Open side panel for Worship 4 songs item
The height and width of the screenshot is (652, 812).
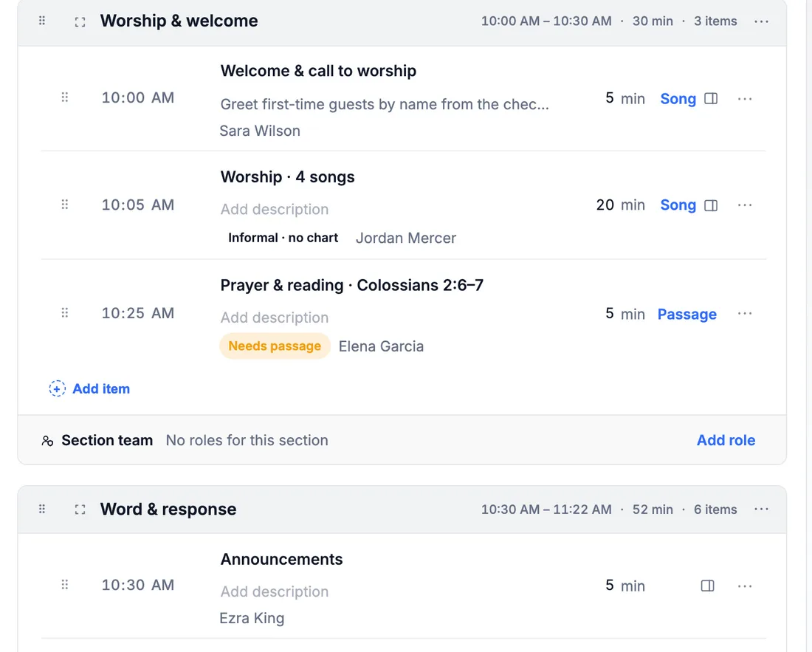pos(711,205)
